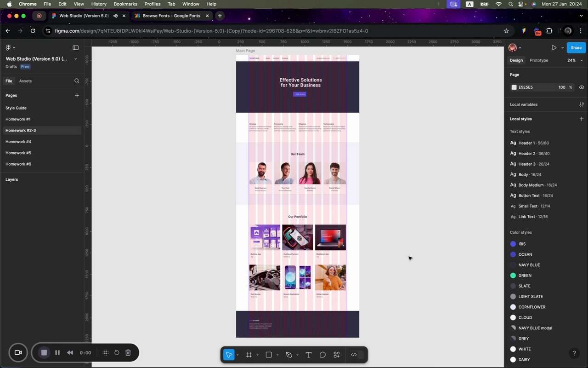Image resolution: width=588 pixels, height=368 pixels.
Task: Open present options chevron
Action: pos(562,48)
